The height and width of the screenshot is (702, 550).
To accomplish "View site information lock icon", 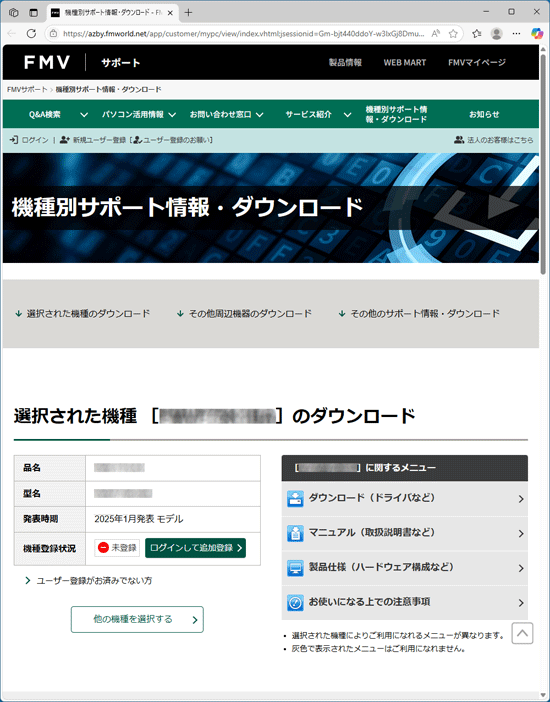I will pyautogui.click(x=53, y=34).
